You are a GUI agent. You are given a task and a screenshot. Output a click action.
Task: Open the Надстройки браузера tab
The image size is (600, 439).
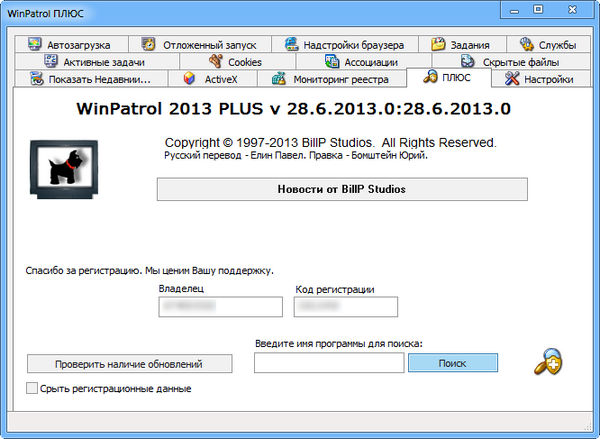(345, 44)
